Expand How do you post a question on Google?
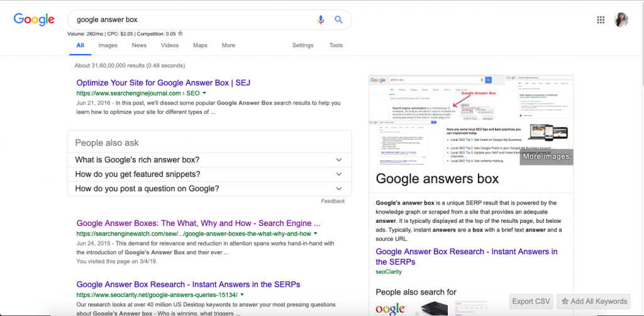This screenshot has height=316, width=644. 209,189
